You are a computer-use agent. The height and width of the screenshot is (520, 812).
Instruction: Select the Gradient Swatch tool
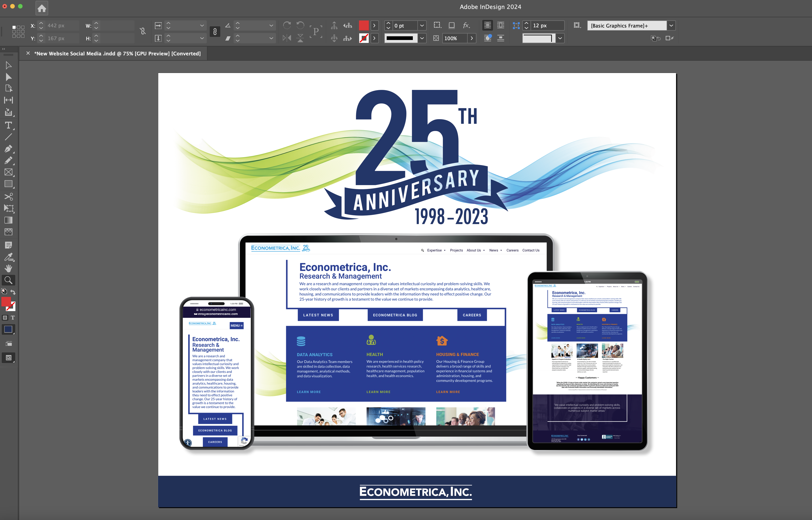pos(8,220)
